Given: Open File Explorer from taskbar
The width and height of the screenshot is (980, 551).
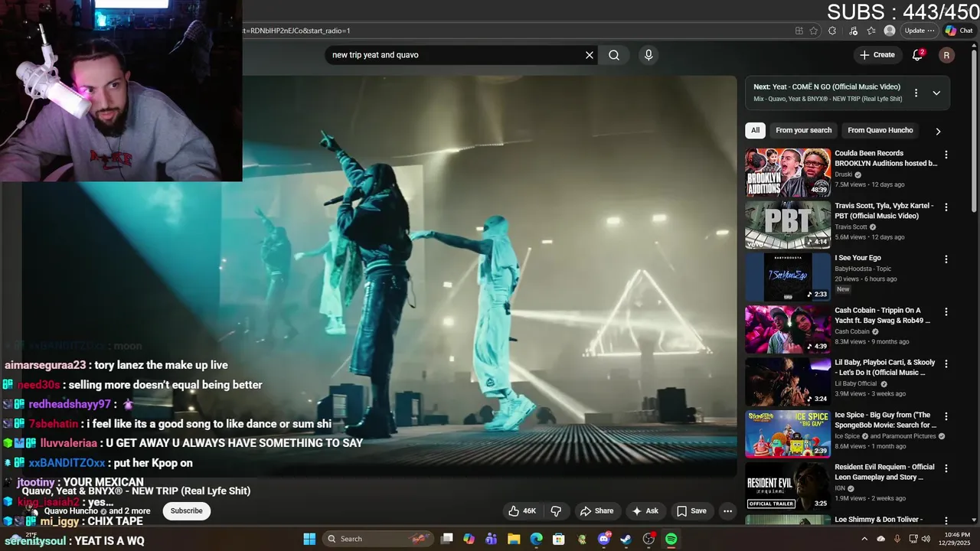Looking at the screenshot, I should pyautogui.click(x=514, y=539).
